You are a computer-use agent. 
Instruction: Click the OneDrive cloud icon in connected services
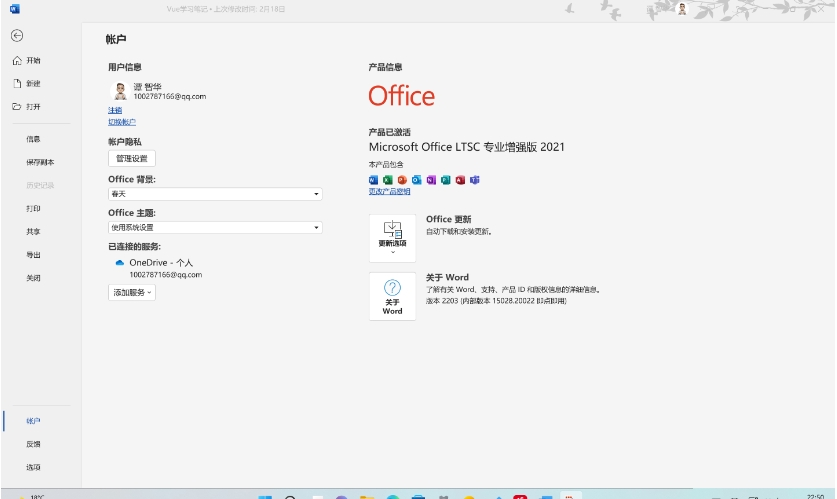[119, 262]
